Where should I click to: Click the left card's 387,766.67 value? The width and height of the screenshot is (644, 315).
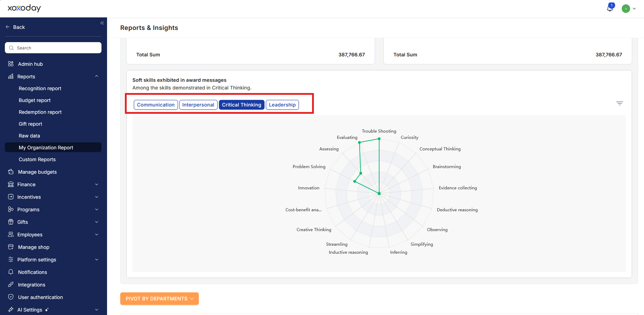351,55
